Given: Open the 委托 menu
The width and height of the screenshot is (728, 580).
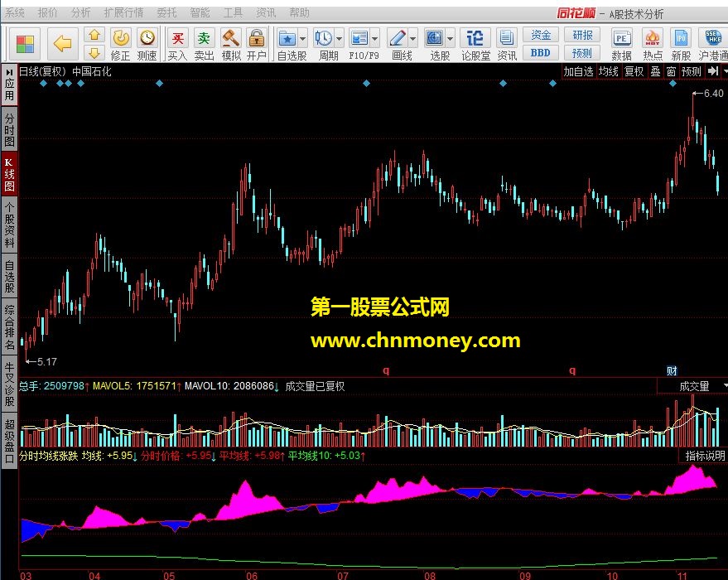Looking at the screenshot, I should [166, 13].
